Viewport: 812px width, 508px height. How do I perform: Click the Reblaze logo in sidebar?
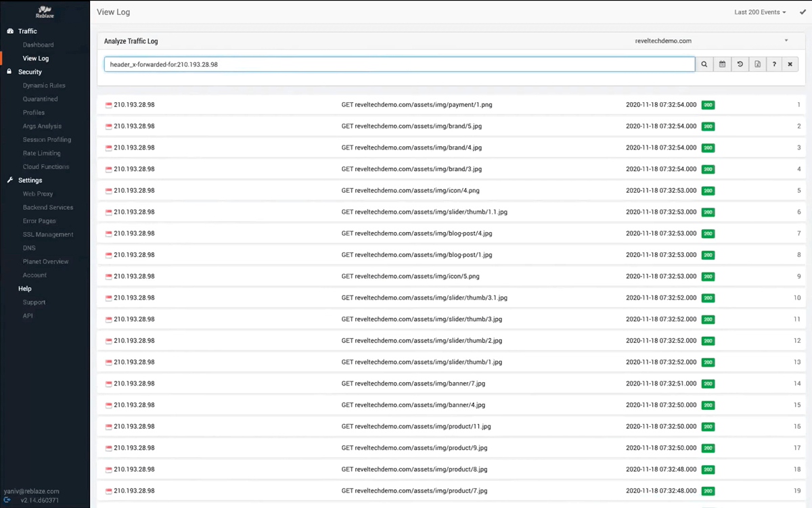coord(45,11)
